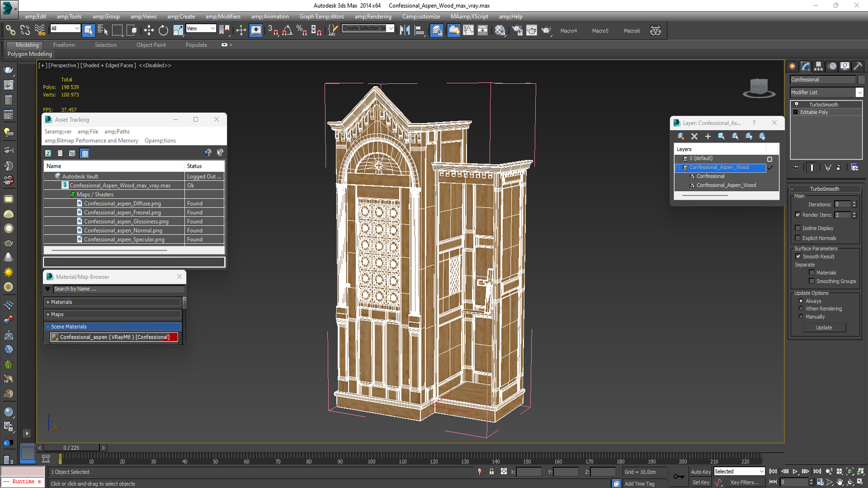Select the Select and Link tool
Viewport: 868px width, 488px height.
(10, 30)
